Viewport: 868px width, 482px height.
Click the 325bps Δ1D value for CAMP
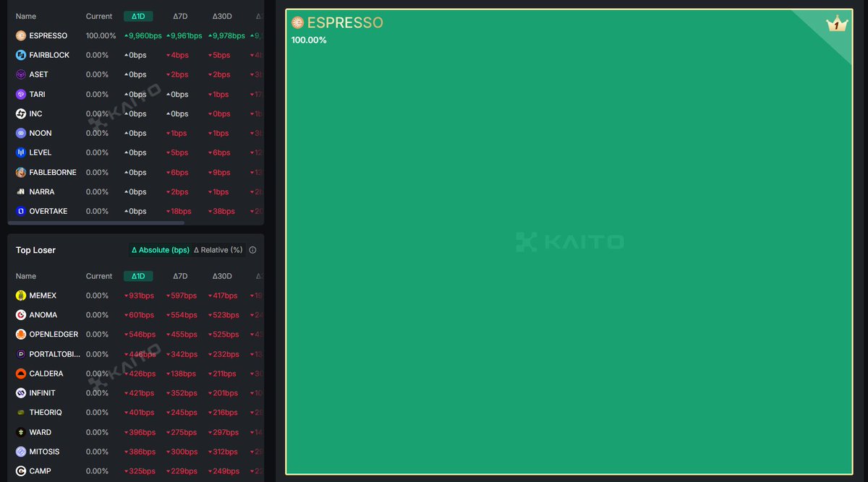(x=140, y=471)
